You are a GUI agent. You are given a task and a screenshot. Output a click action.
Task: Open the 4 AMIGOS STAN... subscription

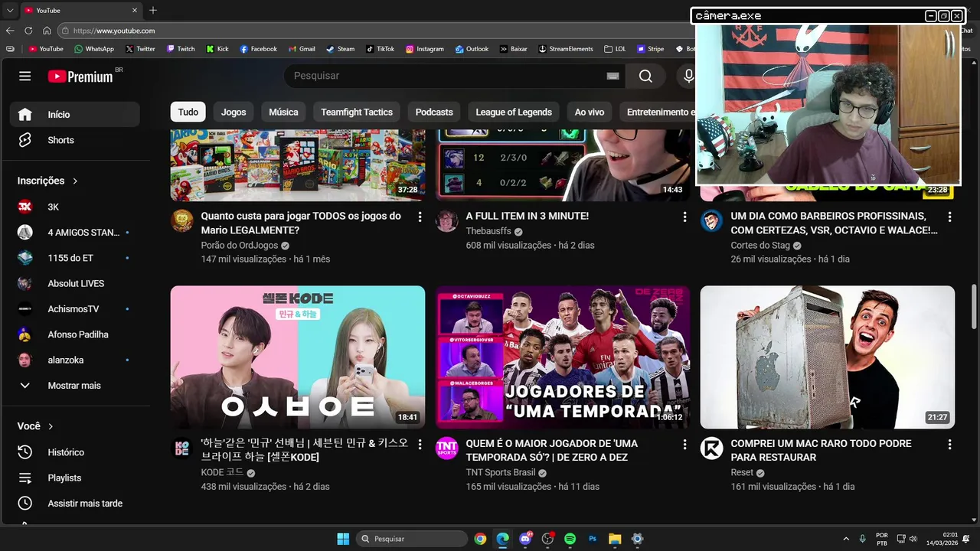(75, 233)
